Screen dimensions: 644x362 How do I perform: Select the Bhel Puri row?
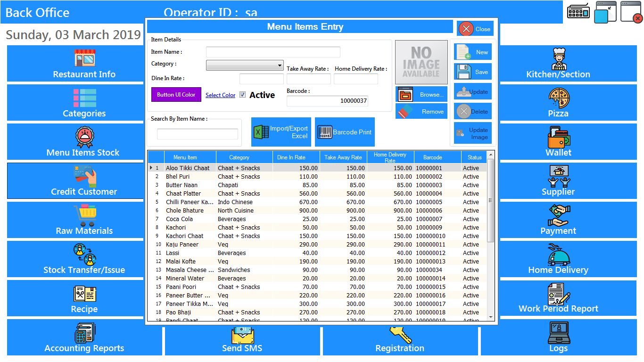click(317, 176)
